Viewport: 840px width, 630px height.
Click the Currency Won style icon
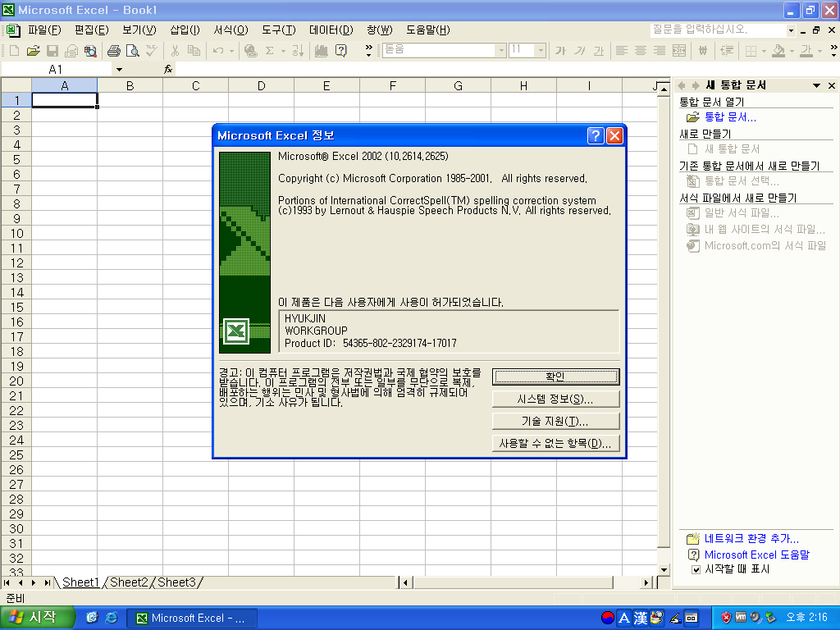click(703, 51)
